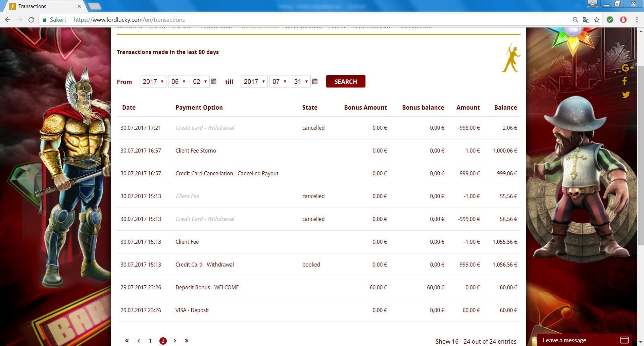Click the Bonus balance column header
The height and width of the screenshot is (346, 644).
coord(423,108)
